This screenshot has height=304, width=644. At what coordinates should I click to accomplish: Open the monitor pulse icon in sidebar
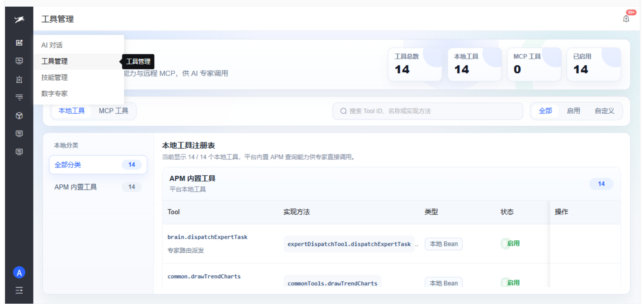point(19,61)
